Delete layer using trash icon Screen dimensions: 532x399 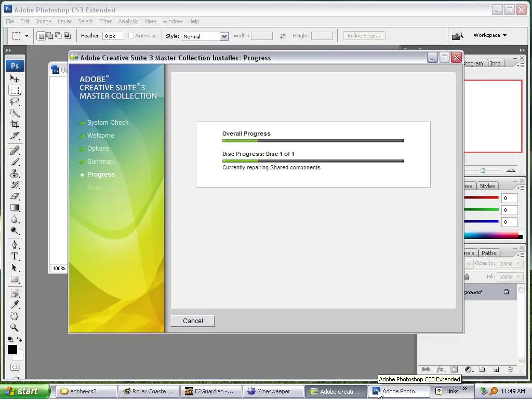coord(510,369)
